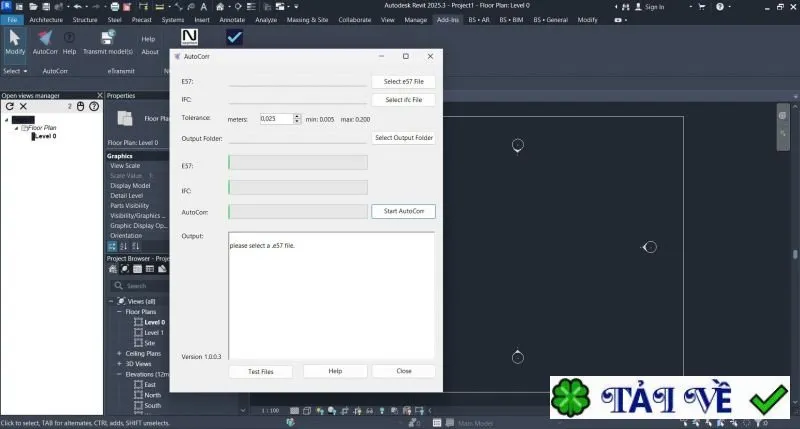Screen dimensions: 800x429
Task: Expand the Ceiling Plans tree node
Action: [119, 353]
